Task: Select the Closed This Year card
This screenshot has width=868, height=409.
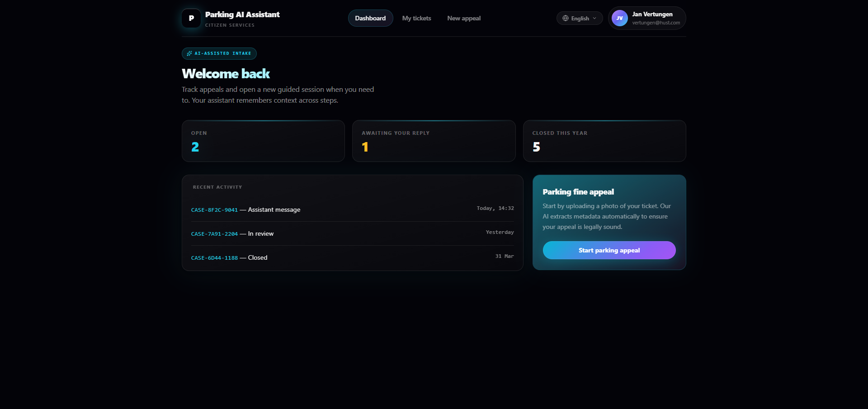Action: (604, 141)
